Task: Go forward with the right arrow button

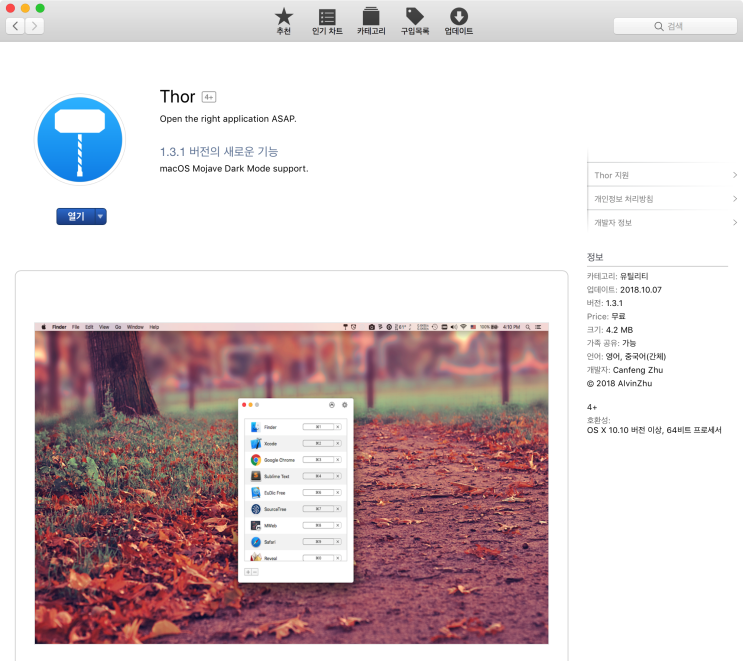Action: click(35, 26)
